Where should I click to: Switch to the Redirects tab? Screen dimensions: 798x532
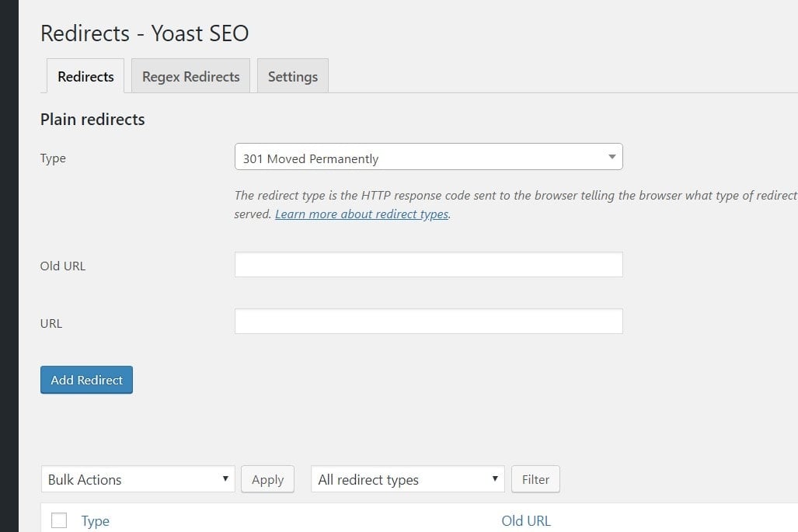(x=85, y=76)
